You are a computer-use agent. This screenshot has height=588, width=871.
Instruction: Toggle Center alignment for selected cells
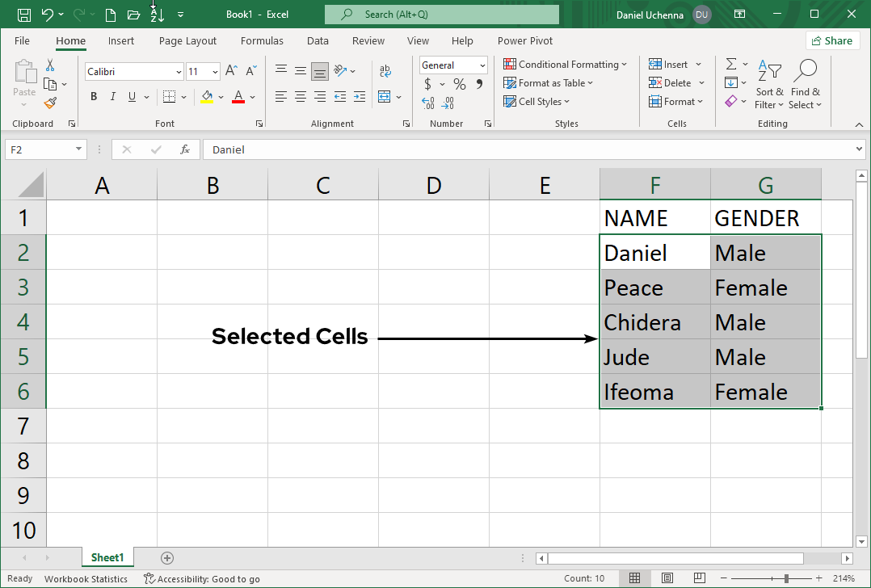point(300,97)
